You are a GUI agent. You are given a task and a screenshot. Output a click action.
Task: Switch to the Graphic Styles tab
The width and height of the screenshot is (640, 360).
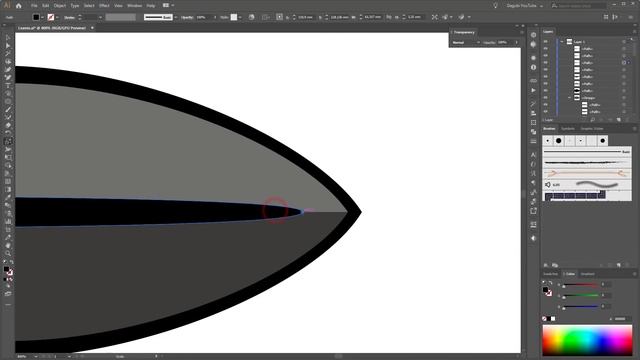click(x=591, y=129)
